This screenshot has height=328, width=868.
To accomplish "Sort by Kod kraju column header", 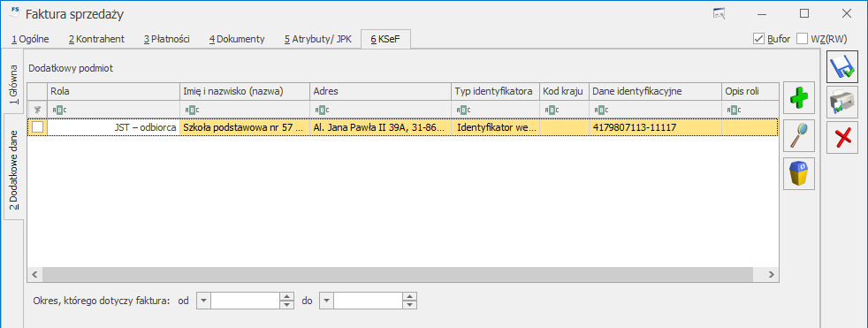I will [564, 91].
